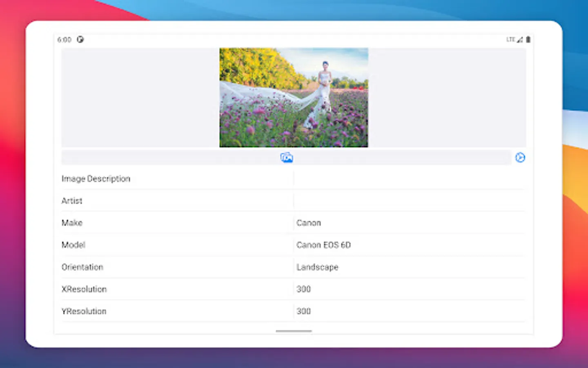Select the Model label
Screen dimensions: 588x368
[x=73, y=245]
